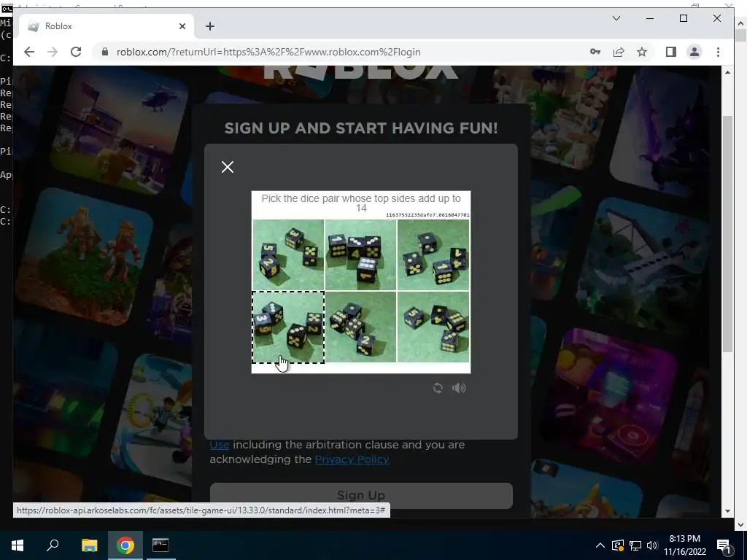
Task: Share this page using the share icon
Action: 619,52
